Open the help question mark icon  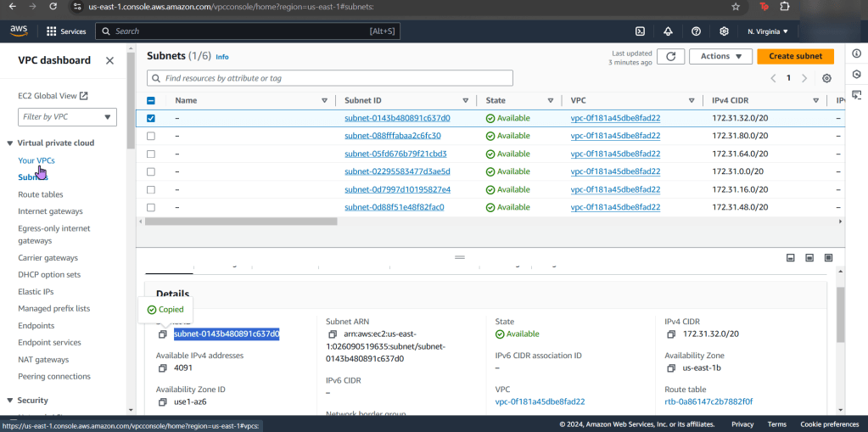pyautogui.click(x=696, y=31)
